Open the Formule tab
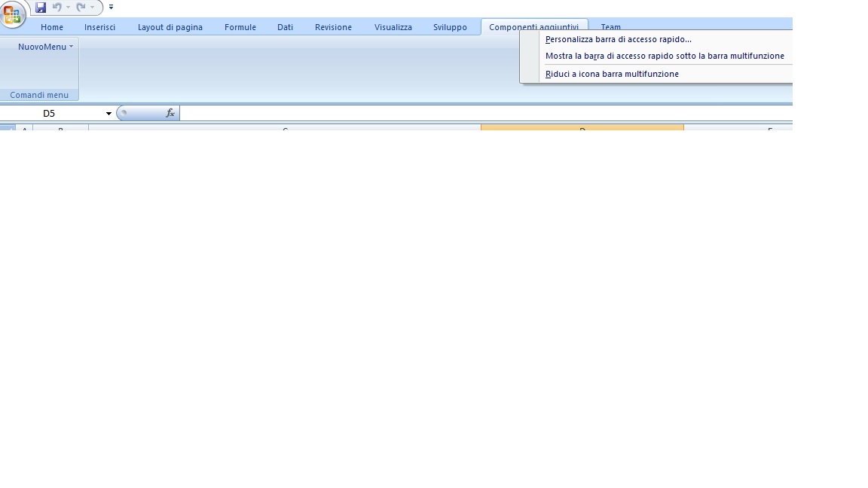The width and height of the screenshot is (868, 488). pos(240,27)
